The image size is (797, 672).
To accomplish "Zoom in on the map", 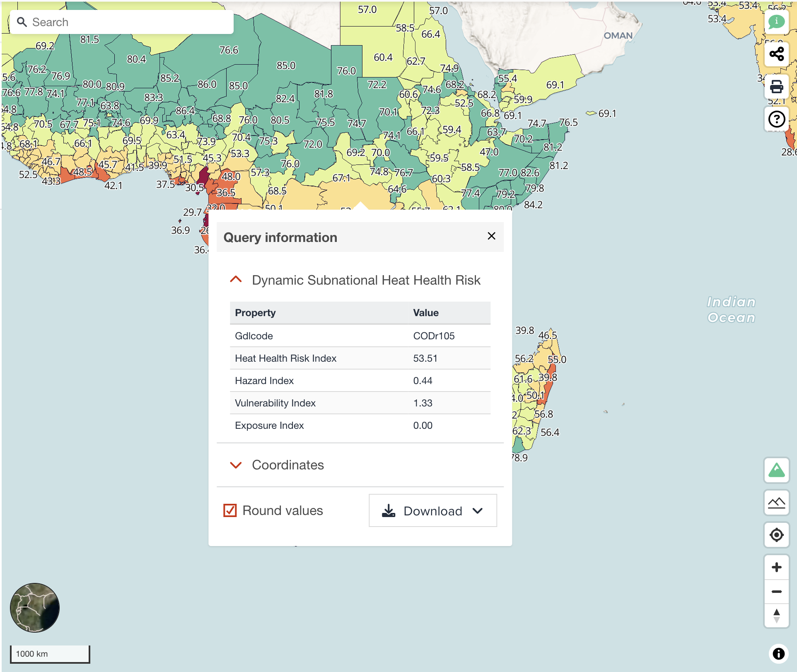I will pos(777,567).
